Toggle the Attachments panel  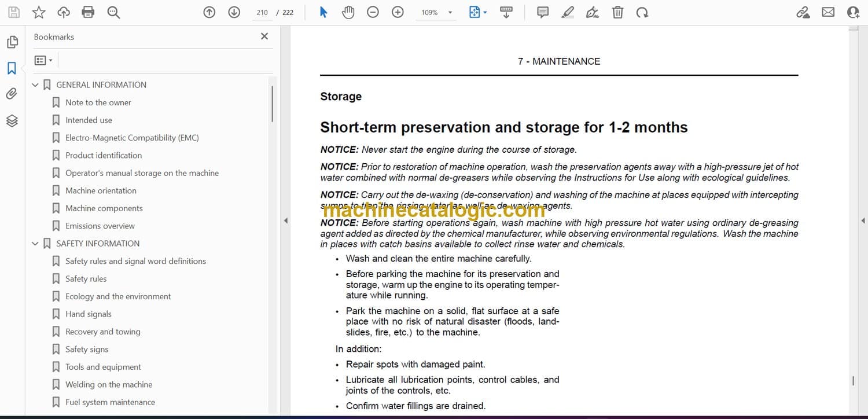pyautogui.click(x=12, y=94)
